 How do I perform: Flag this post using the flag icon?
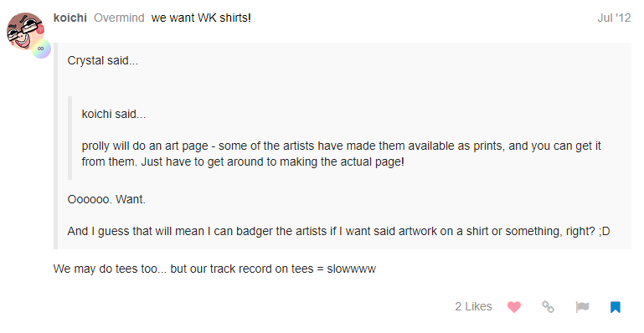tap(582, 307)
